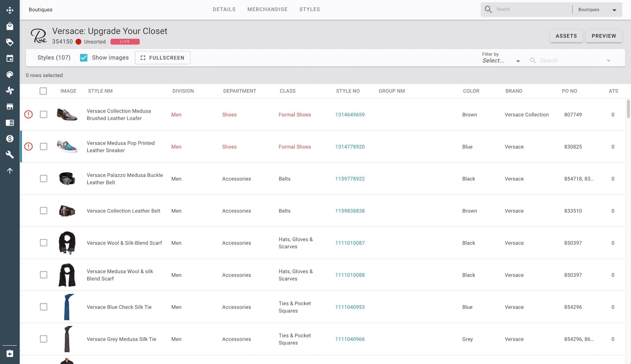Switch to the DETAILS tab
Viewport: 631px width, 364px height.
[x=224, y=10]
